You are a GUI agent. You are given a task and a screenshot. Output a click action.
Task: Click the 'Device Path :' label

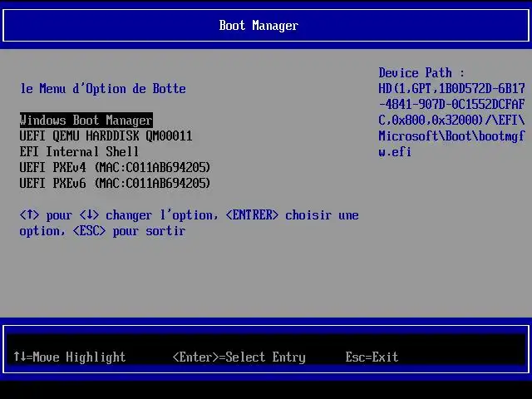pyautogui.click(x=421, y=72)
